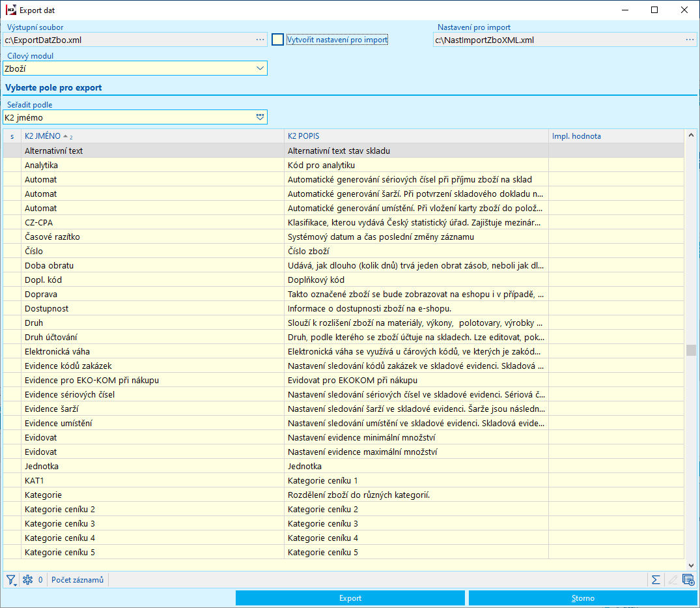Browse for output file via ellipsis button
The image size is (700, 608).
pyautogui.click(x=260, y=40)
